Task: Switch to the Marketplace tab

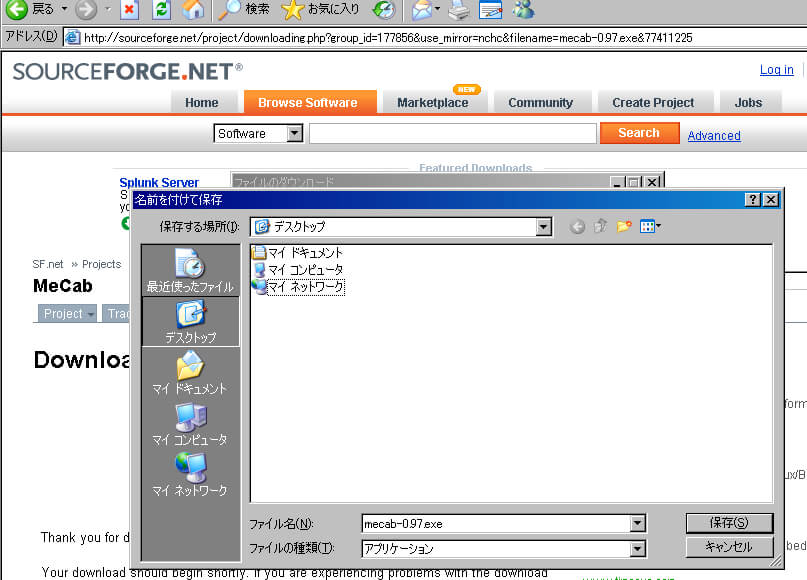Action: [x=432, y=102]
